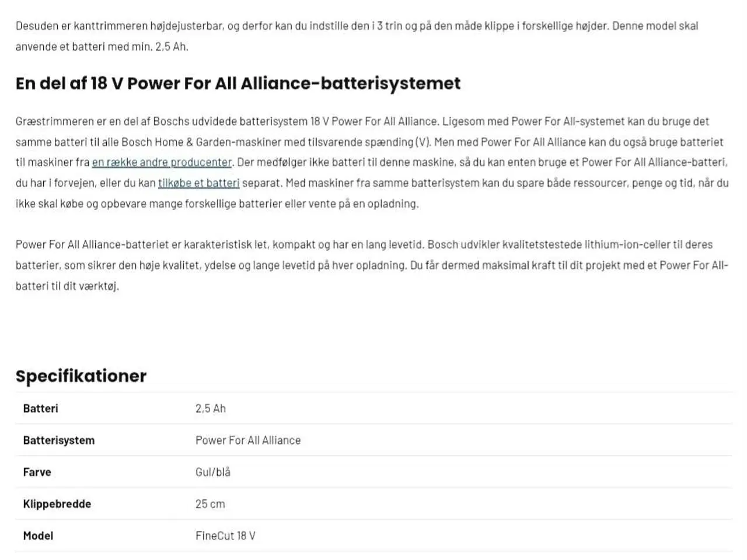This screenshot has width=747, height=560.
Task: Click the line 'batteri til dit værktøj.'
Action: point(67,286)
